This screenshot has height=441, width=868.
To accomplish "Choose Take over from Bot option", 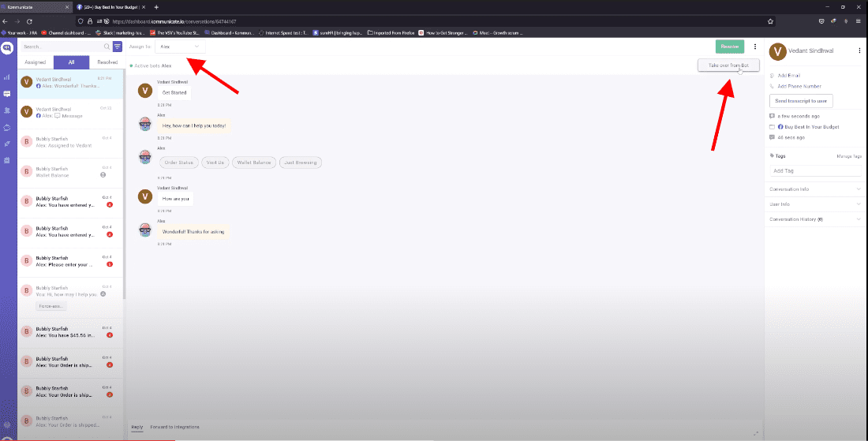I will point(723,65).
